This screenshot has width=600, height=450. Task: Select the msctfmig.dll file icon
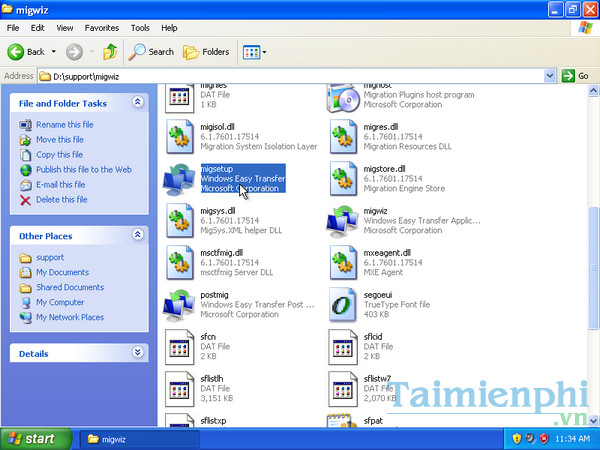point(179,263)
